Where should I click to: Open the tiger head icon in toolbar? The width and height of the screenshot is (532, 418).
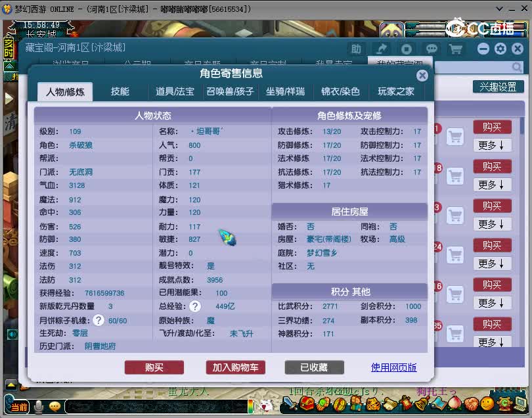point(372,404)
